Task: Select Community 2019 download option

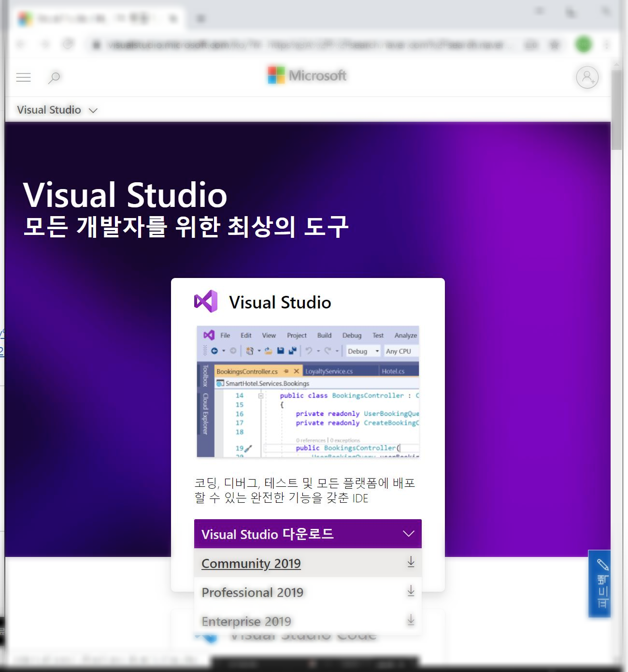Action: [308, 563]
